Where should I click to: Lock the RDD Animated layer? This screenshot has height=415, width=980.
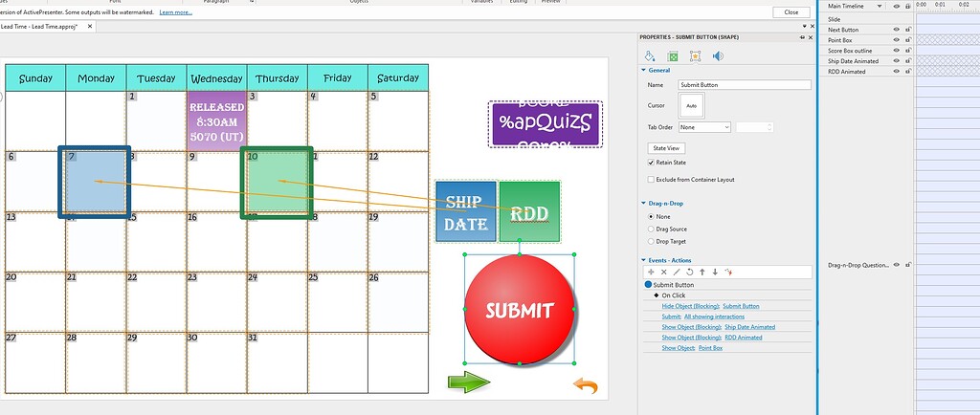pyautogui.click(x=907, y=71)
